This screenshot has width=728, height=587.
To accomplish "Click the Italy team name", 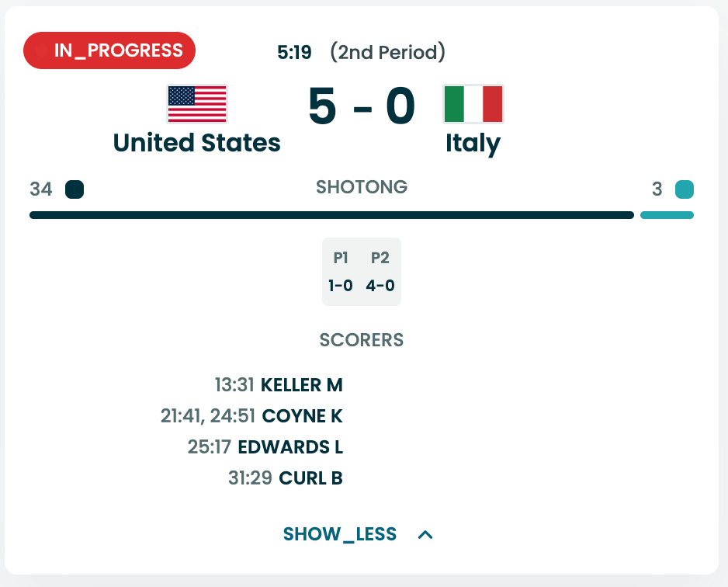I will click(x=473, y=143).
